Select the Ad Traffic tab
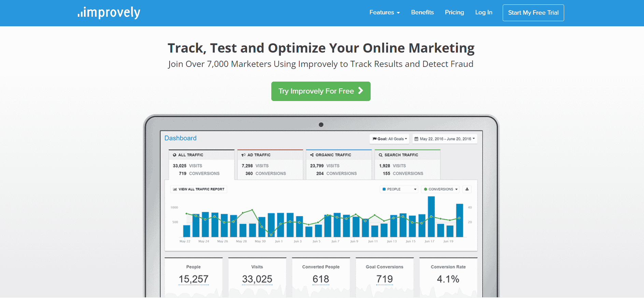The image size is (644, 298). pyautogui.click(x=270, y=165)
